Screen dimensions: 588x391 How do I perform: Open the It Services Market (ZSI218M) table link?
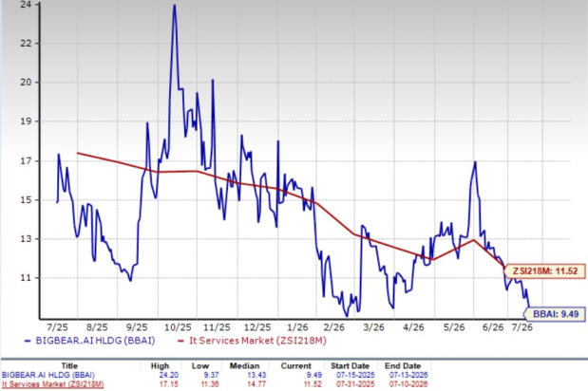point(52,384)
